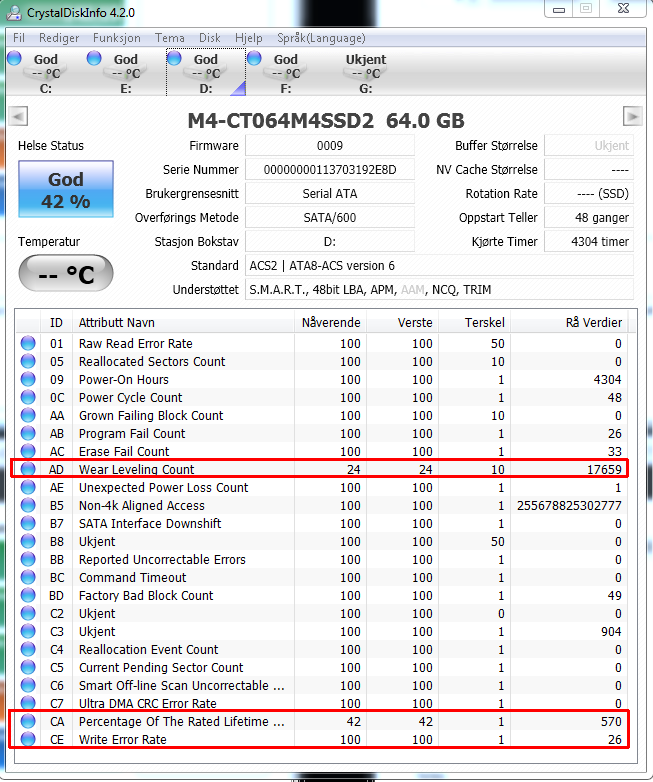Image resolution: width=653 pixels, height=782 pixels.
Task: Open the Funksjon menu
Action: pos(117,38)
